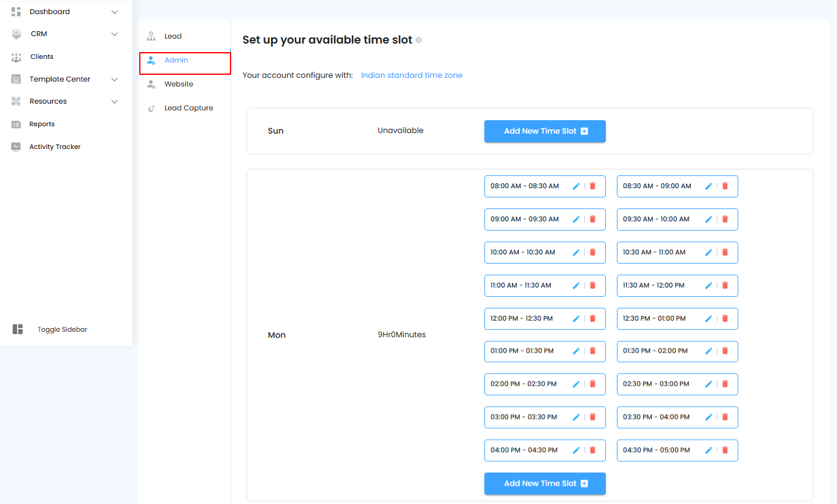This screenshot has width=837, height=504.
Task: Click pencil icon for 12:00 PM - 12:30 PM
Action: (576, 319)
